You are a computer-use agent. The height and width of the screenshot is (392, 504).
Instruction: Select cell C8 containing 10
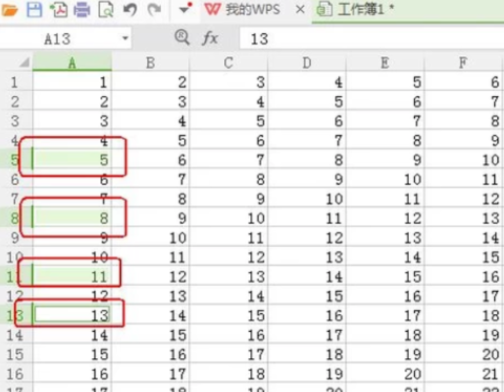point(228,218)
